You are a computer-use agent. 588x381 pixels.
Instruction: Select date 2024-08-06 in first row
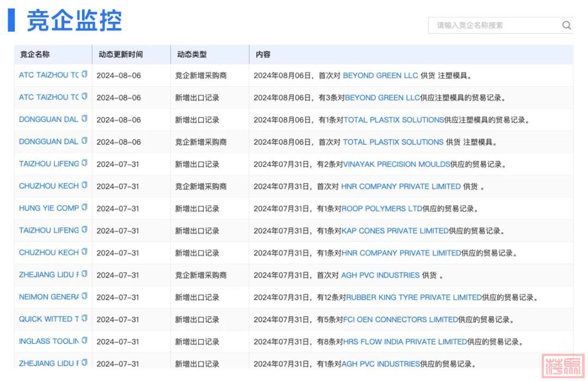click(119, 75)
